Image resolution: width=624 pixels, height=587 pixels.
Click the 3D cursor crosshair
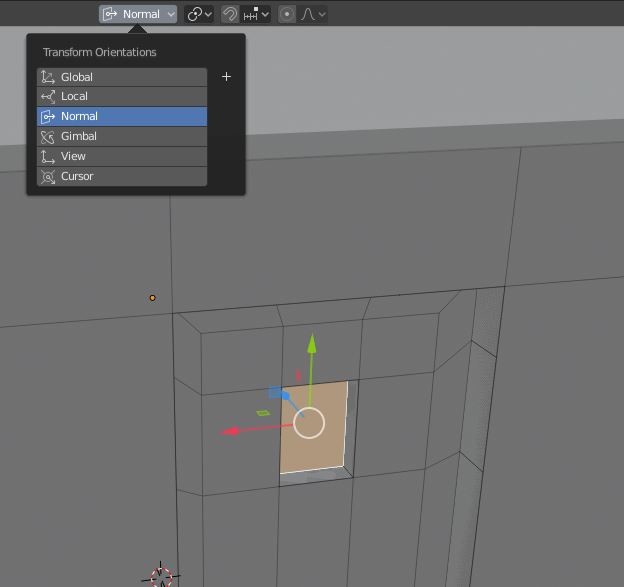161,575
